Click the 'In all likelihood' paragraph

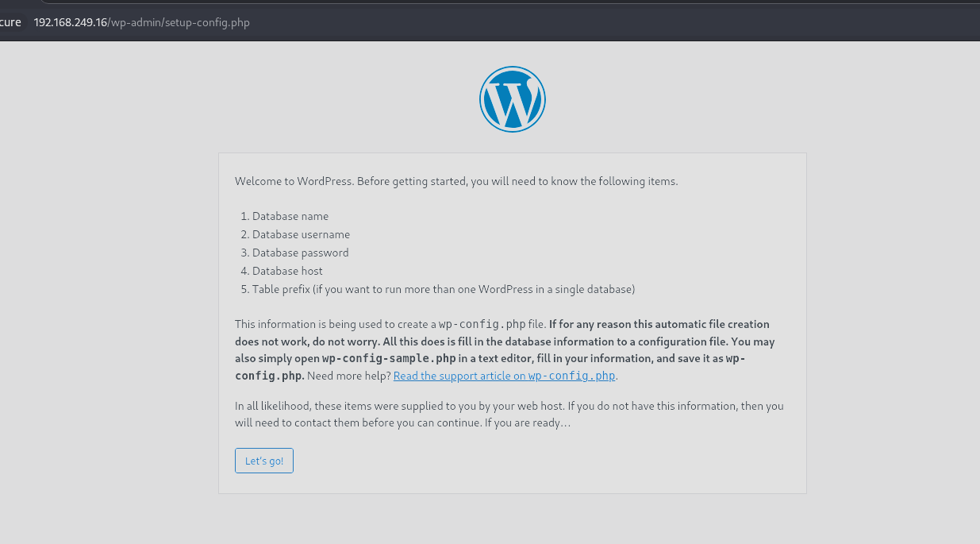coord(509,415)
